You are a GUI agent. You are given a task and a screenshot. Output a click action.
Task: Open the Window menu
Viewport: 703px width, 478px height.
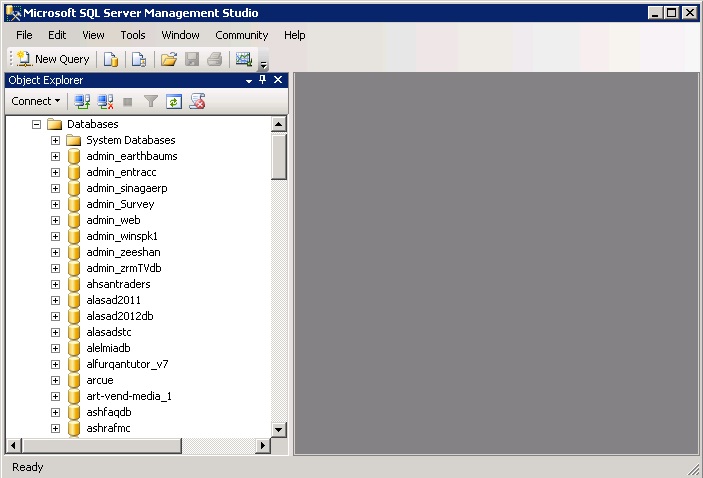click(180, 35)
